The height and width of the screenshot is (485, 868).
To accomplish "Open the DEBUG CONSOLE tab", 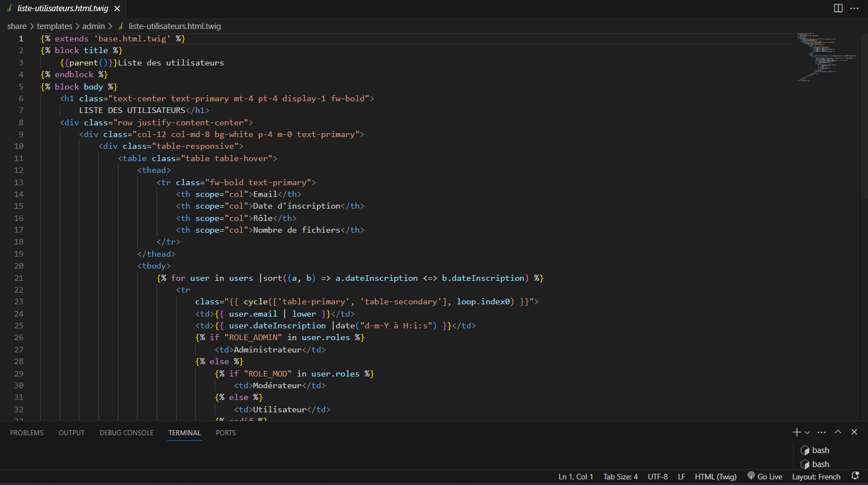I will [x=126, y=433].
